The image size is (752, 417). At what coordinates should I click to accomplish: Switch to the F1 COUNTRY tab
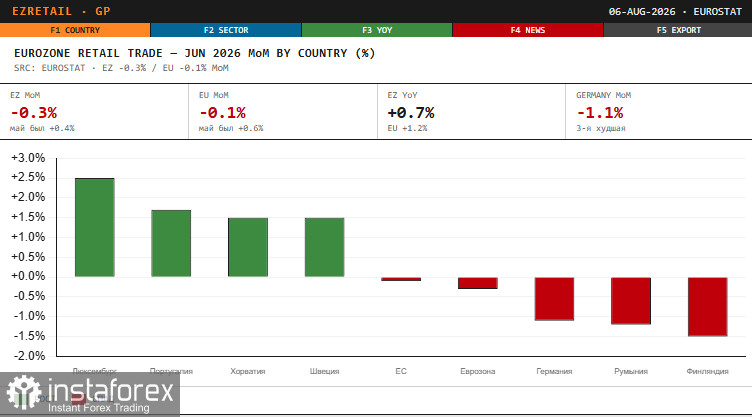coord(75,30)
